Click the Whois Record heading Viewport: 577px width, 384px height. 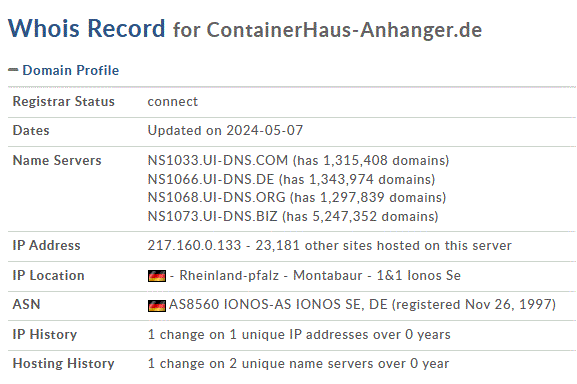pyautogui.click(x=86, y=28)
